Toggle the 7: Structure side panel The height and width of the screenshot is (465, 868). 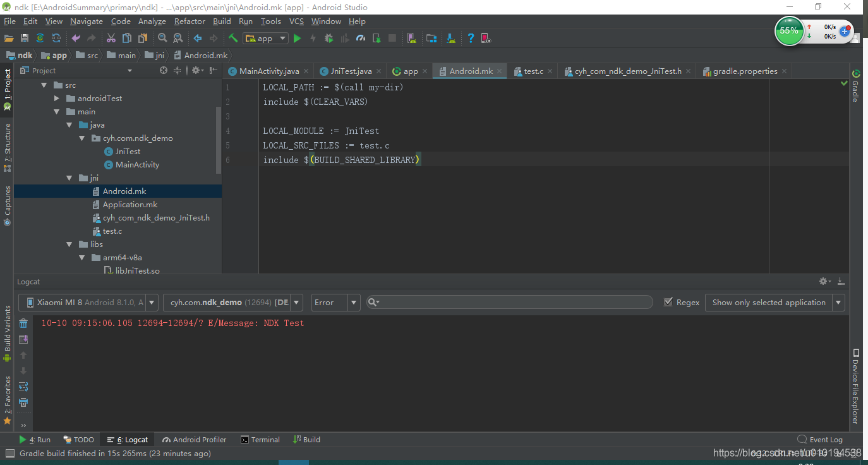pyautogui.click(x=8, y=147)
